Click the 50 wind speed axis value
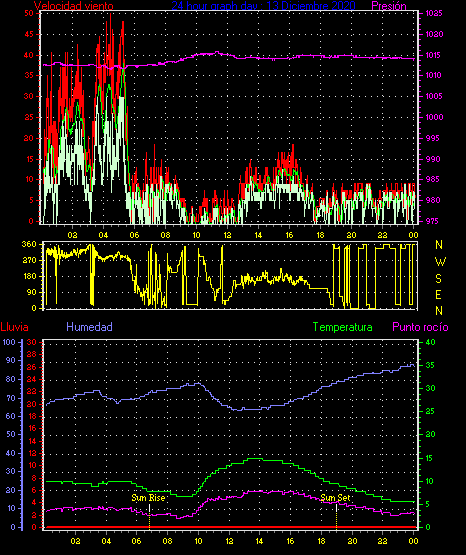This screenshot has height=555, width=466. click(x=29, y=13)
